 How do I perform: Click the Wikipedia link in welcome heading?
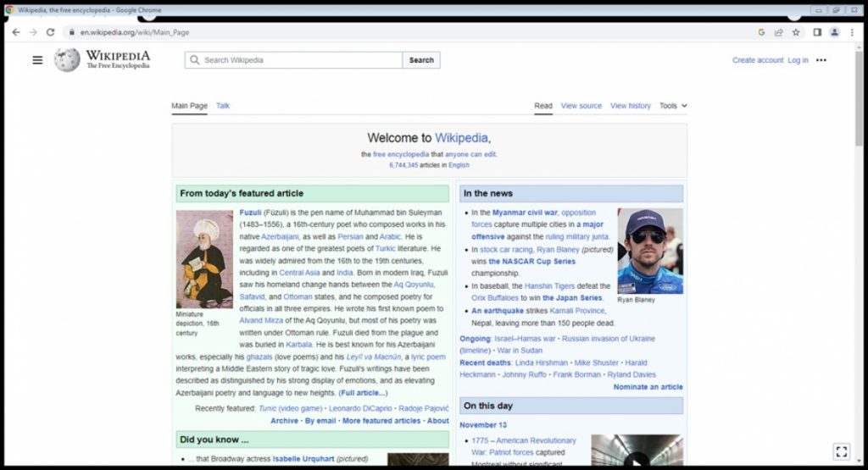[x=461, y=138]
